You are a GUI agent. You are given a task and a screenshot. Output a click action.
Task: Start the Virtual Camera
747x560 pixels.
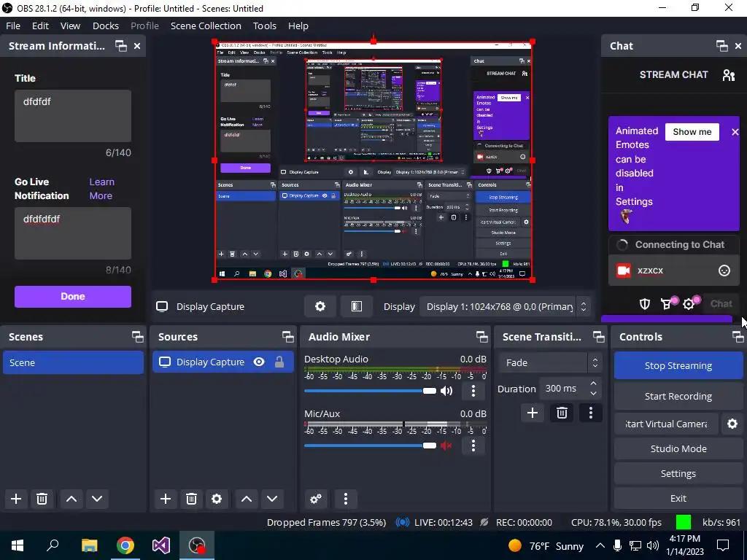tap(666, 424)
